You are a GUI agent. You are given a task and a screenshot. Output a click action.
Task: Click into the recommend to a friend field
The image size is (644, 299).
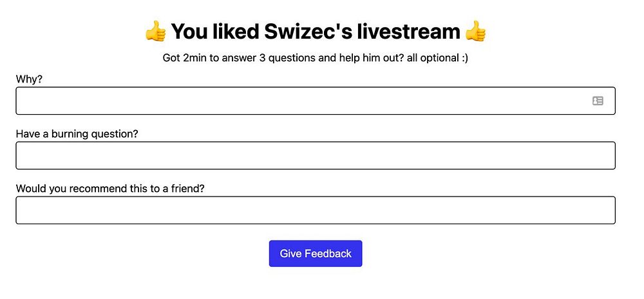tap(315, 210)
